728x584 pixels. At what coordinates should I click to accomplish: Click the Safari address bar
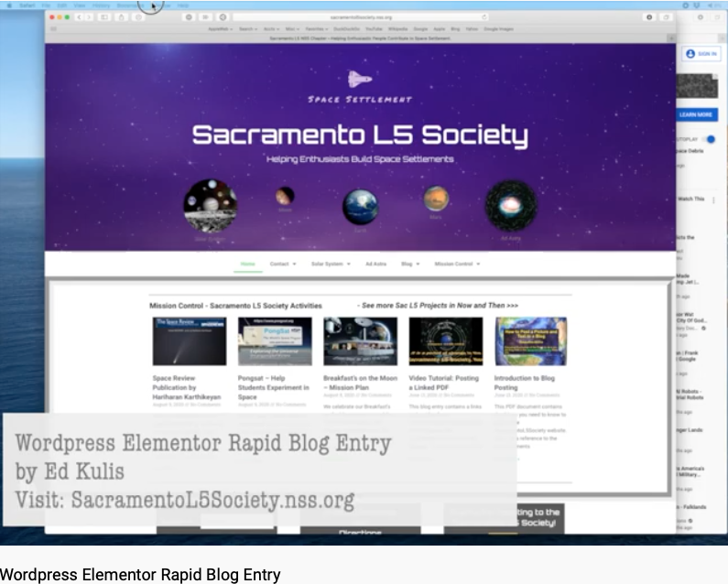pos(361,17)
